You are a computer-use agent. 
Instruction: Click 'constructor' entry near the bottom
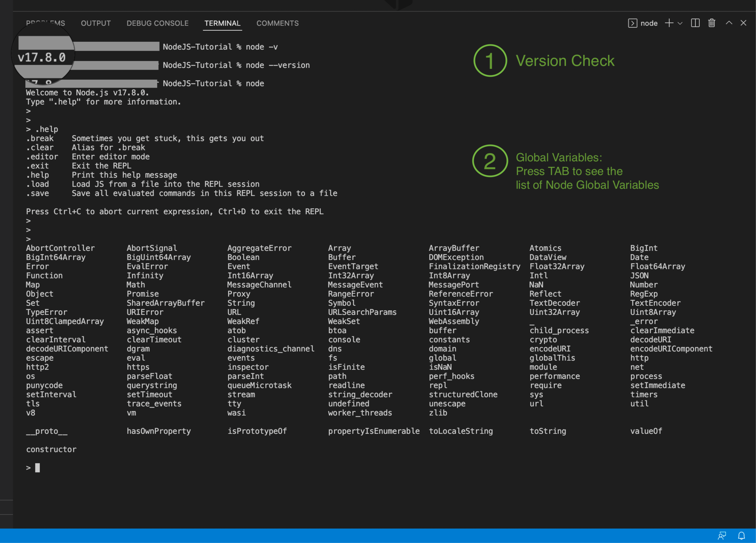[51, 449]
